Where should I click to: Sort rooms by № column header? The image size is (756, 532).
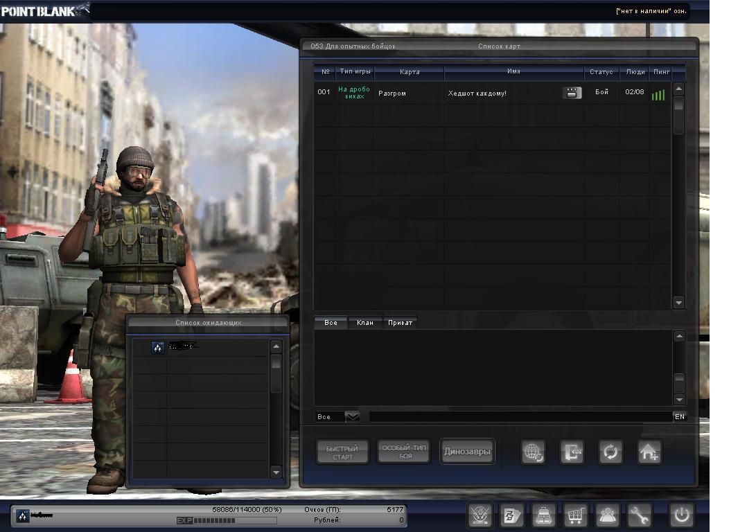(x=325, y=72)
